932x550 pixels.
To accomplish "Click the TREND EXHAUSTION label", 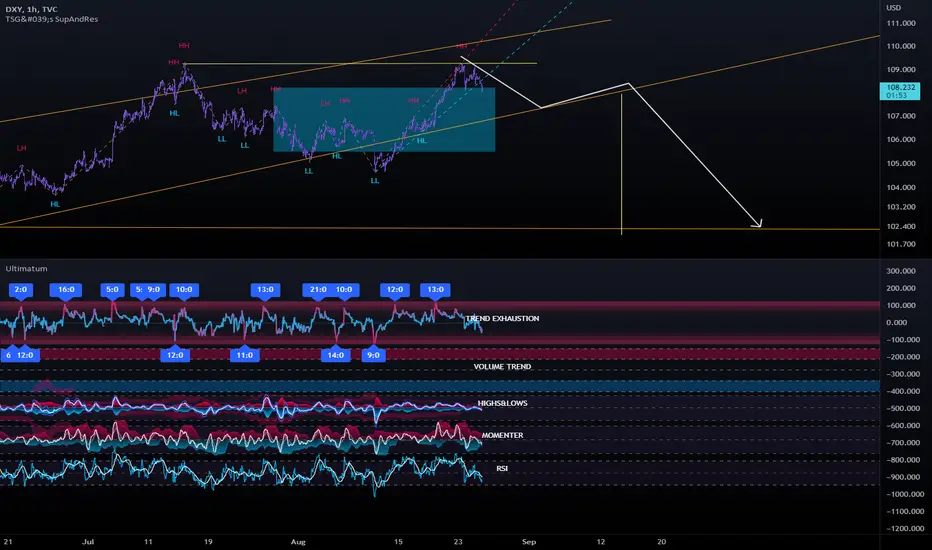I will coord(502,319).
